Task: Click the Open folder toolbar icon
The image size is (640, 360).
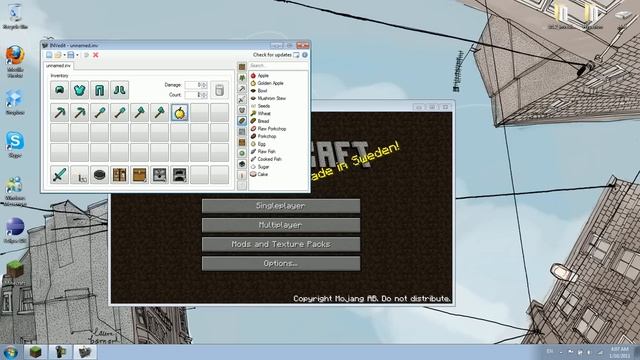Action: [58, 55]
